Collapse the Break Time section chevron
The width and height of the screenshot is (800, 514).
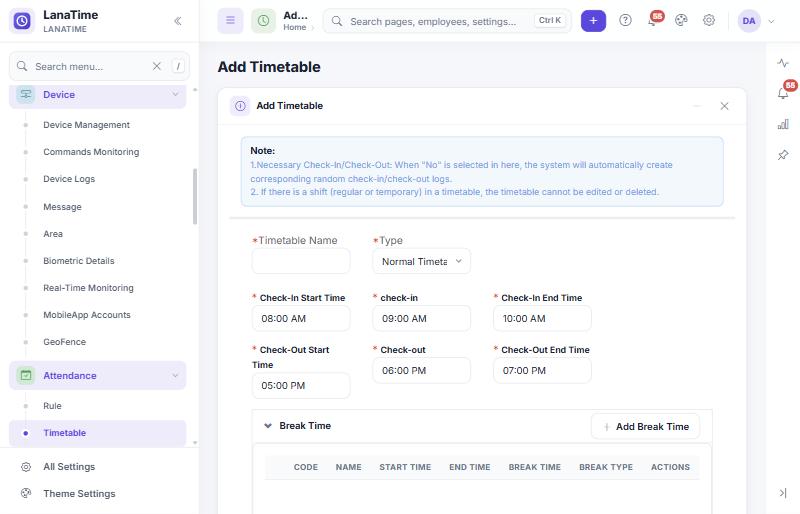(x=268, y=426)
